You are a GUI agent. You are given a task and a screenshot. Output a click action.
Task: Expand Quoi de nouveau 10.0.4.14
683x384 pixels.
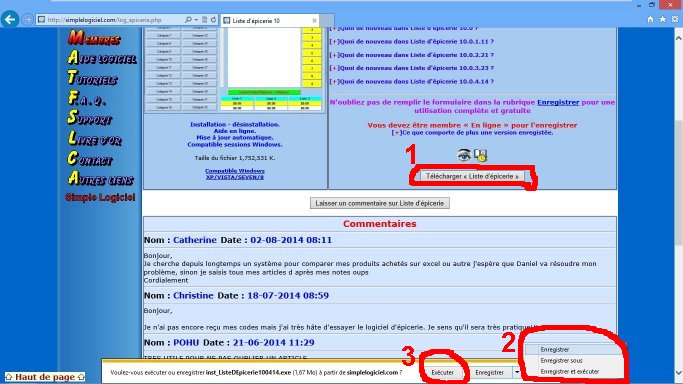(x=412, y=81)
